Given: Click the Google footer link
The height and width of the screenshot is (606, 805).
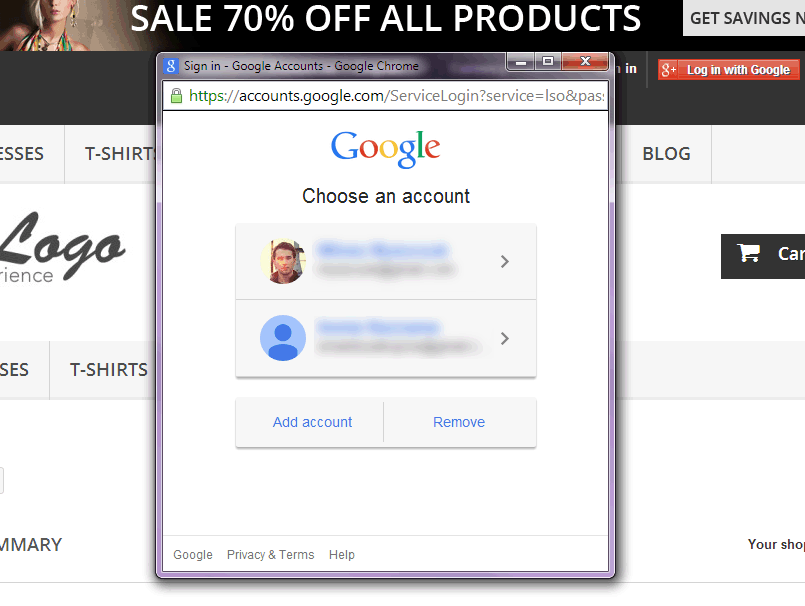Looking at the screenshot, I should [193, 555].
